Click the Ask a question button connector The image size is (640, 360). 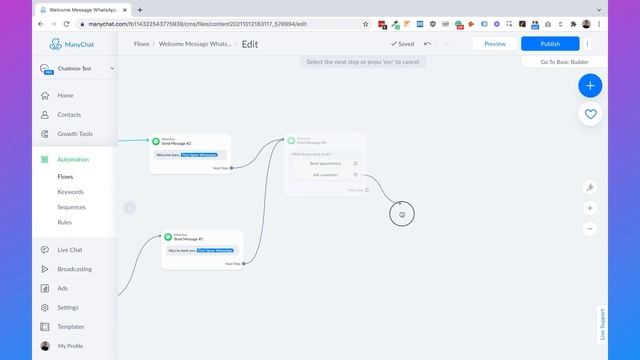click(355, 175)
